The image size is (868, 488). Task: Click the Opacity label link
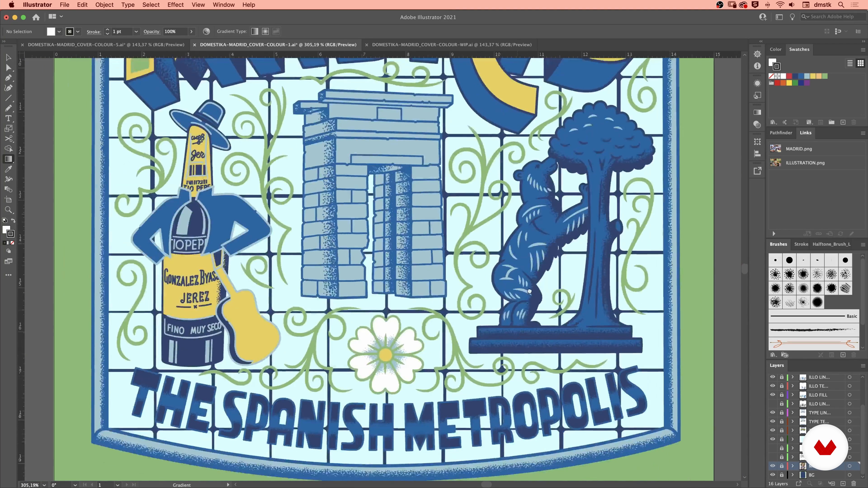click(152, 32)
